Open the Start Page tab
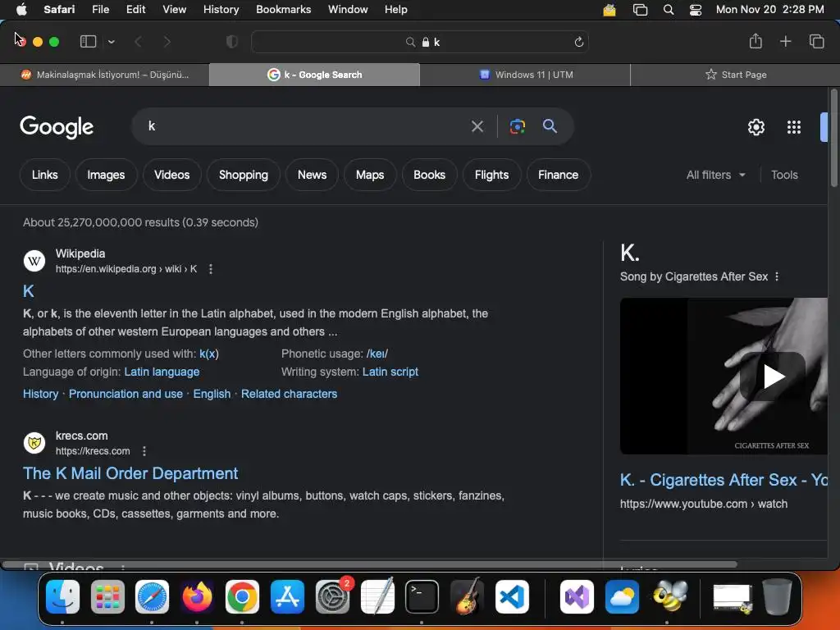Image resolution: width=840 pixels, height=630 pixels. pyautogui.click(x=735, y=75)
